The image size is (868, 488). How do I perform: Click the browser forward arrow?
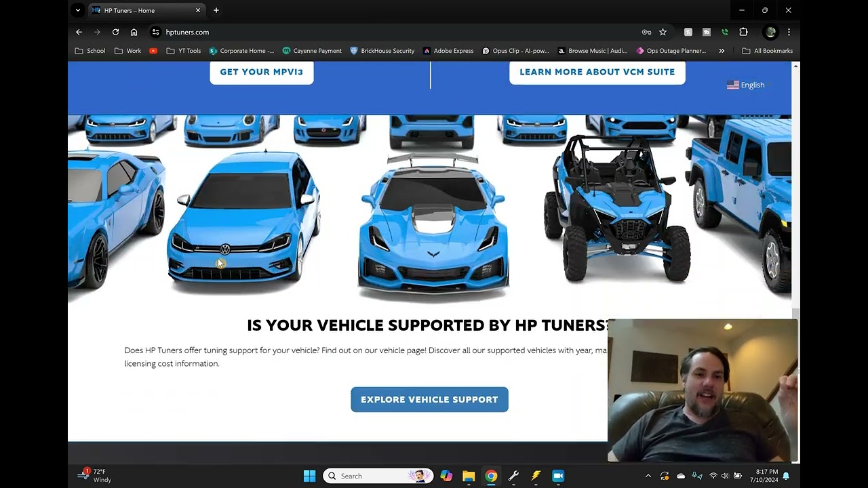tap(97, 32)
